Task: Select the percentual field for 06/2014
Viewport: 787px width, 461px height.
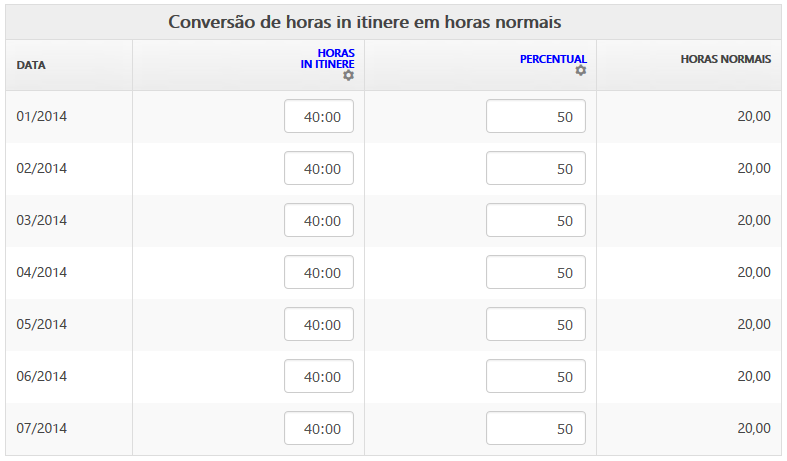Action: (536, 376)
